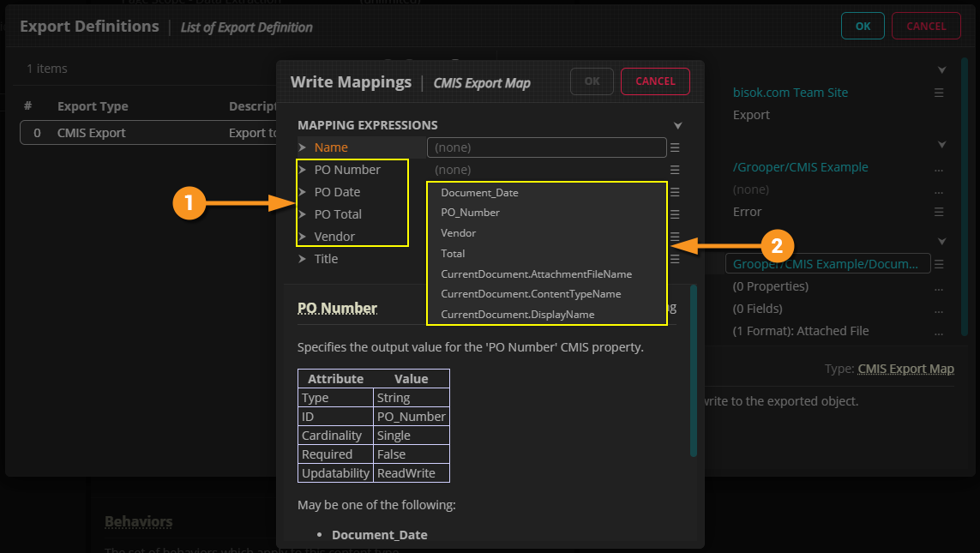Viewport: 980px width, 553px height.
Task: Expand the Title mapping row arrow
Action: 303,259
